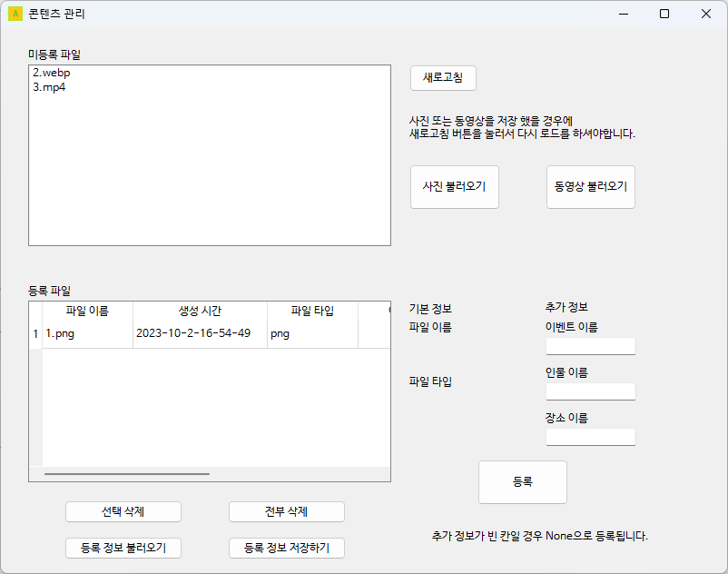
Task: Close the 콘텐츠 관리 window
Action: point(705,14)
